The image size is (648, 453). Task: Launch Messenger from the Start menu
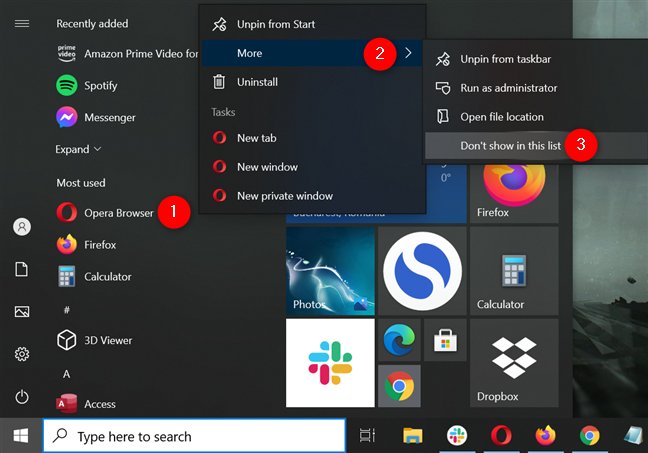(109, 117)
